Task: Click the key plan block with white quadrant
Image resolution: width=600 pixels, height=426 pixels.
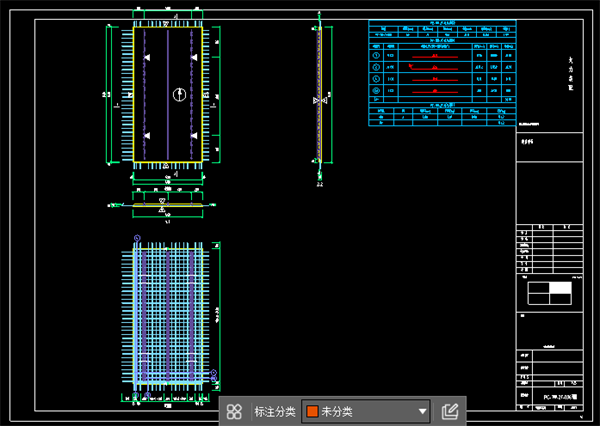Action: (549, 293)
